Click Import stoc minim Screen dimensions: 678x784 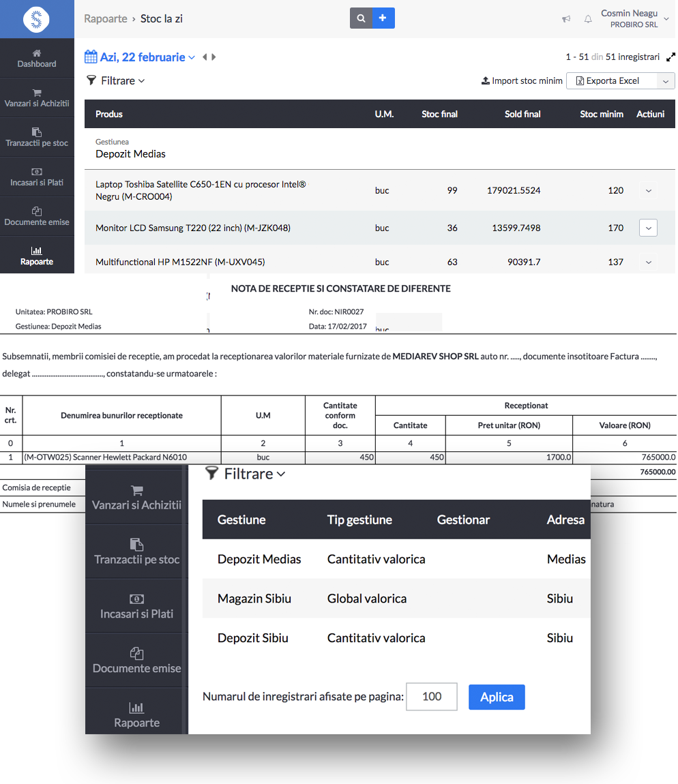522,81
